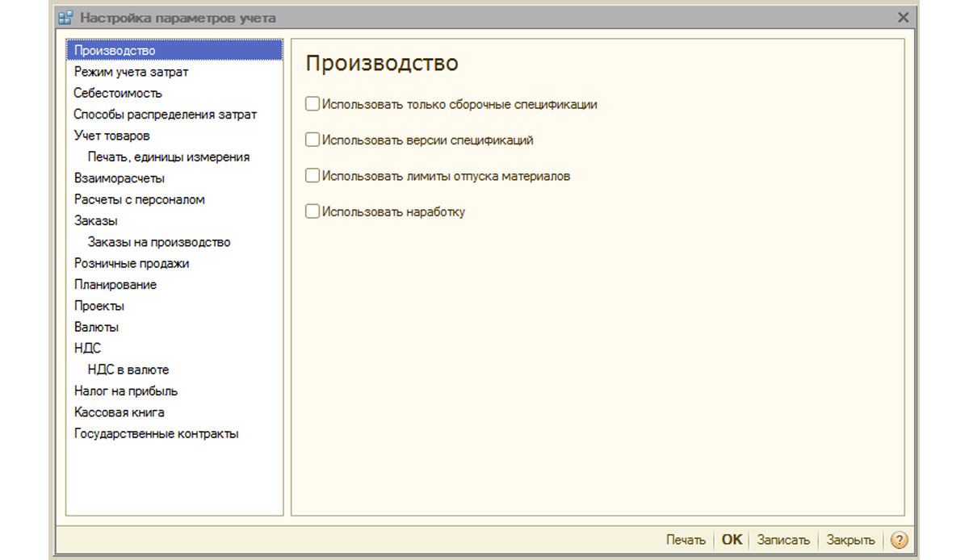969x560 pixels.
Task: Click the help question mark icon
Action: point(900,540)
